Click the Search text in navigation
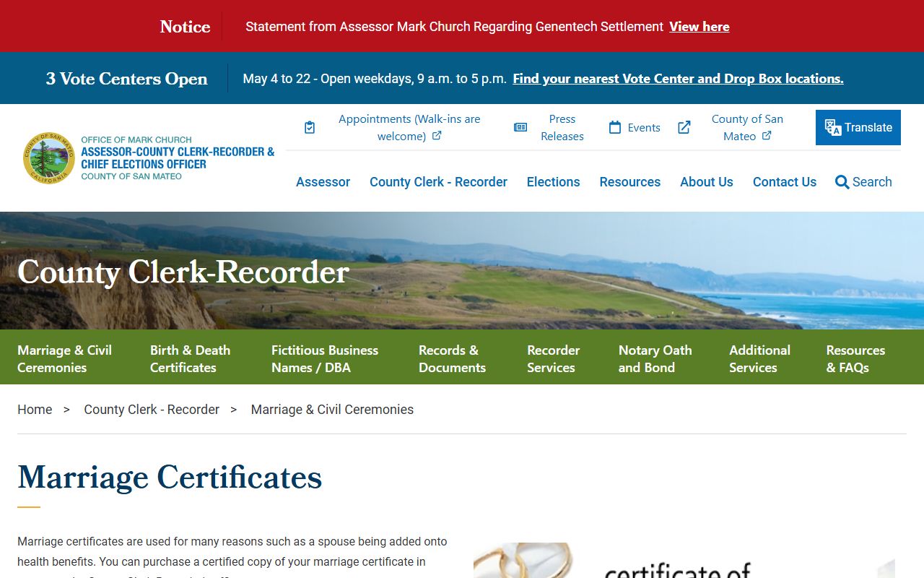Viewport: 924px width, 578px height. point(872,182)
